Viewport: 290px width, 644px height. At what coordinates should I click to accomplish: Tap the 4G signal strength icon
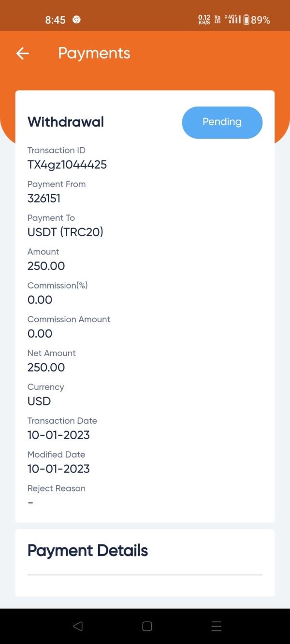(233, 20)
